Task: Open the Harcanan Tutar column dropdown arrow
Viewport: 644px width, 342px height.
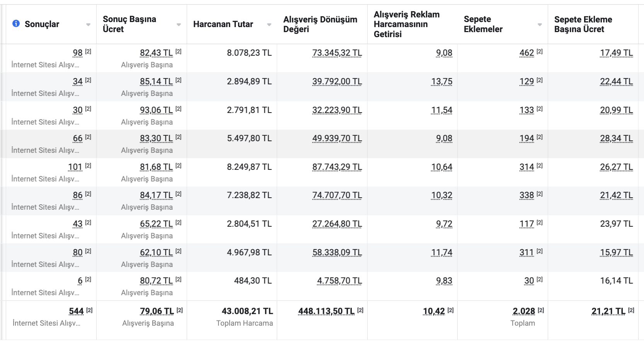Action: coord(269,24)
